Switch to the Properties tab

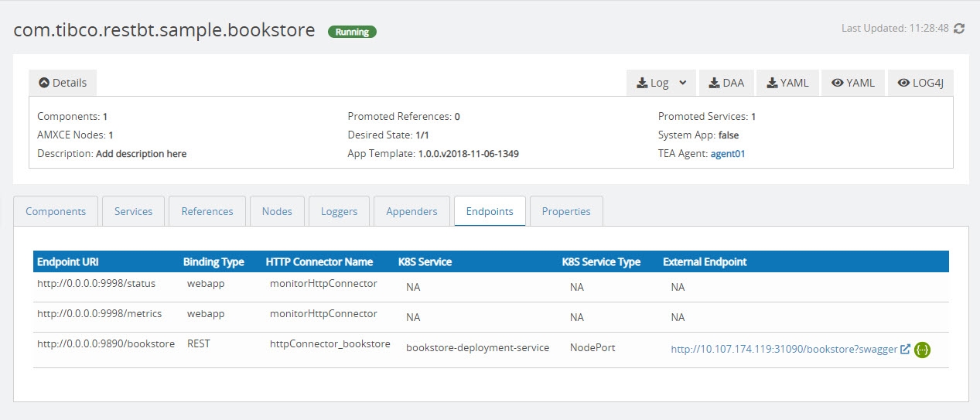[x=565, y=211]
